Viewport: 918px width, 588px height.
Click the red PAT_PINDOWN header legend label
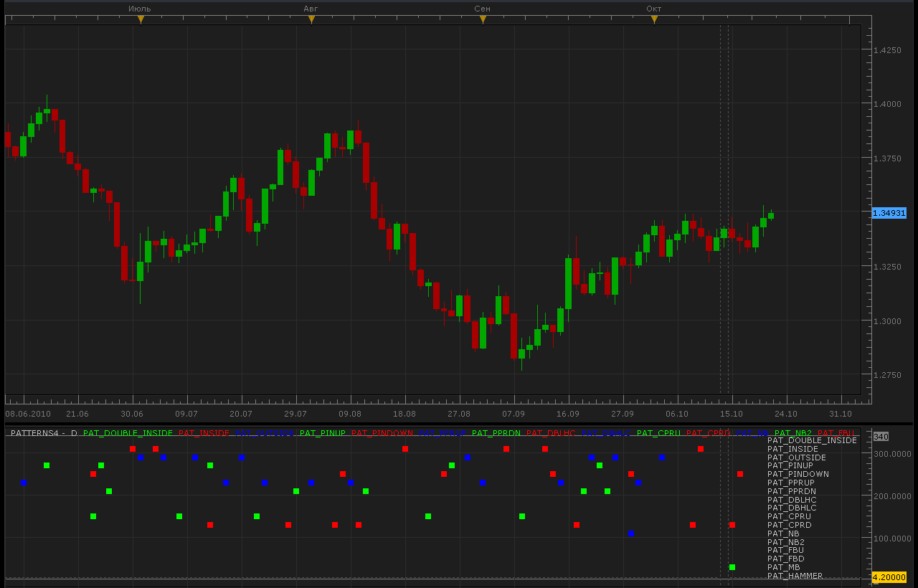click(x=382, y=433)
